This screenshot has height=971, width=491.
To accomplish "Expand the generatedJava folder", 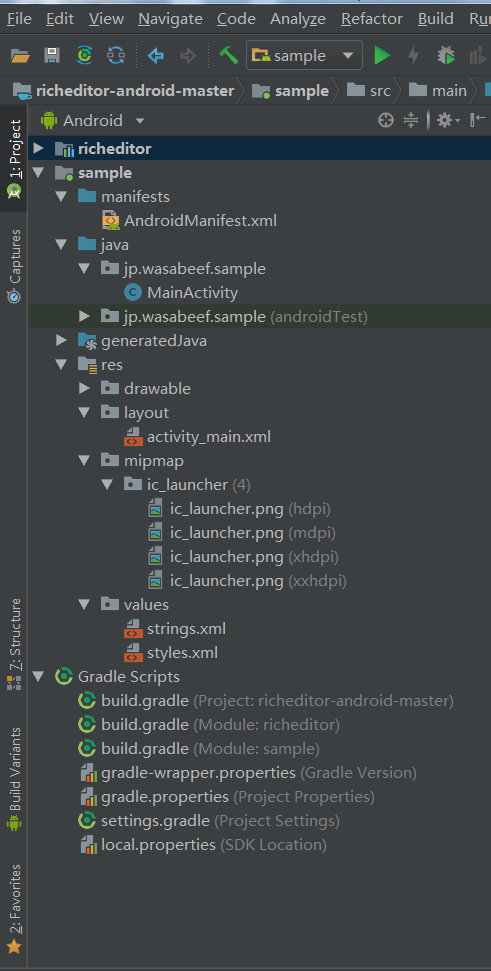I will (x=61, y=341).
